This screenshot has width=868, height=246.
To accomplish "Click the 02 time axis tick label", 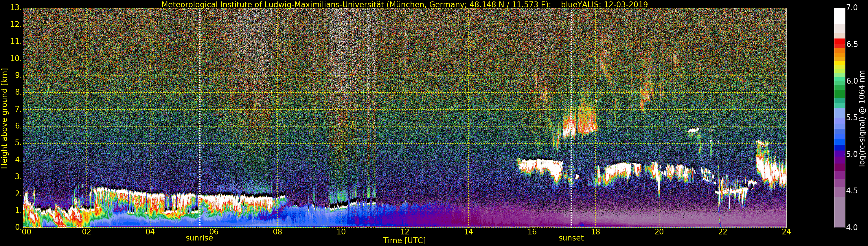I will 87,232.
